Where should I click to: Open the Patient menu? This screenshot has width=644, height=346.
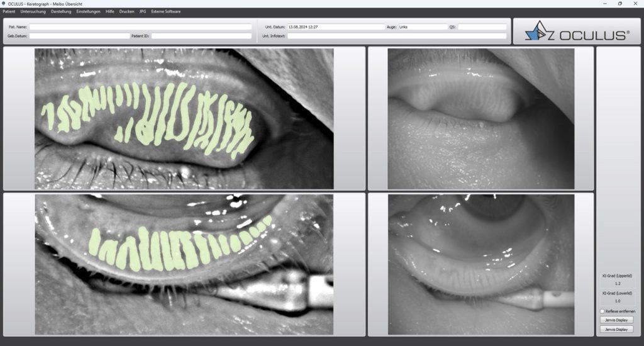9,11
